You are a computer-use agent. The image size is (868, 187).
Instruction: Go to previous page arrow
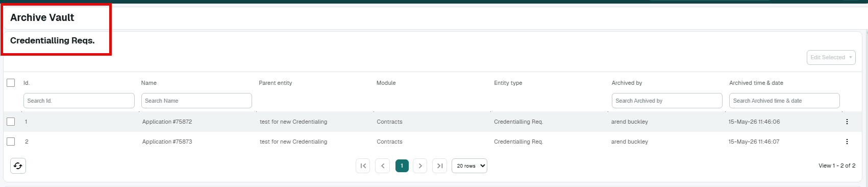[x=383, y=166]
